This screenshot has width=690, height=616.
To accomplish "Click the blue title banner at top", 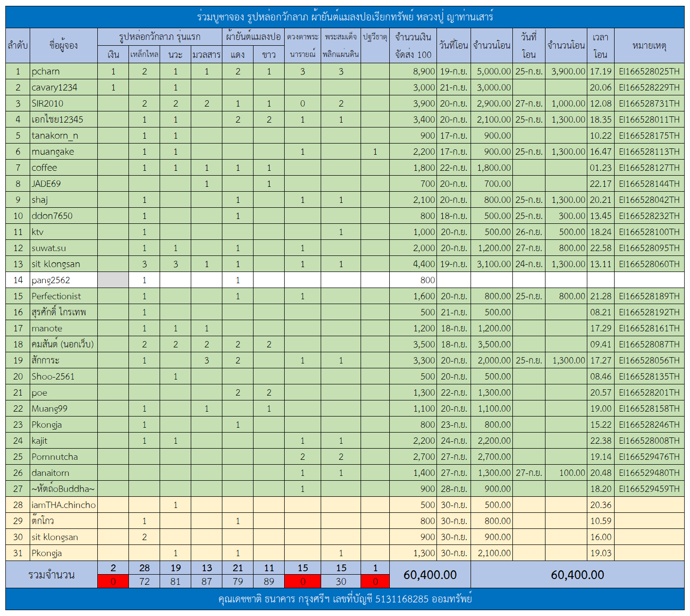I will coord(345,17).
